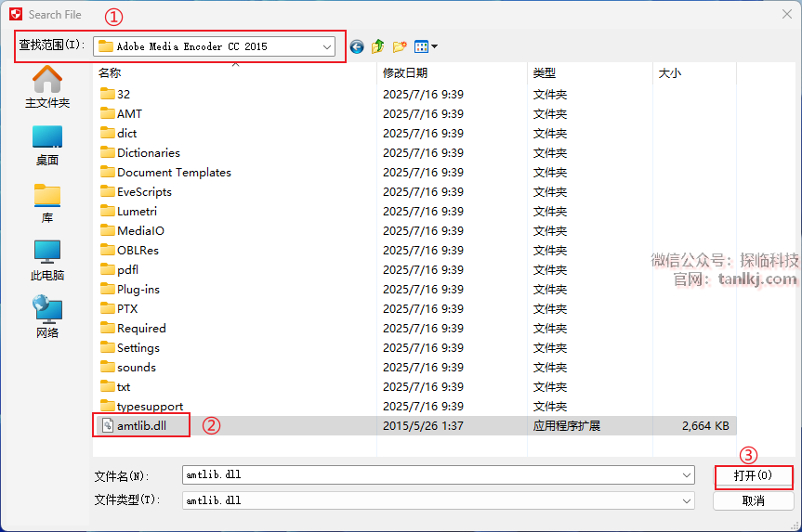Go to 桌面 desktop in sidebar

point(47,146)
